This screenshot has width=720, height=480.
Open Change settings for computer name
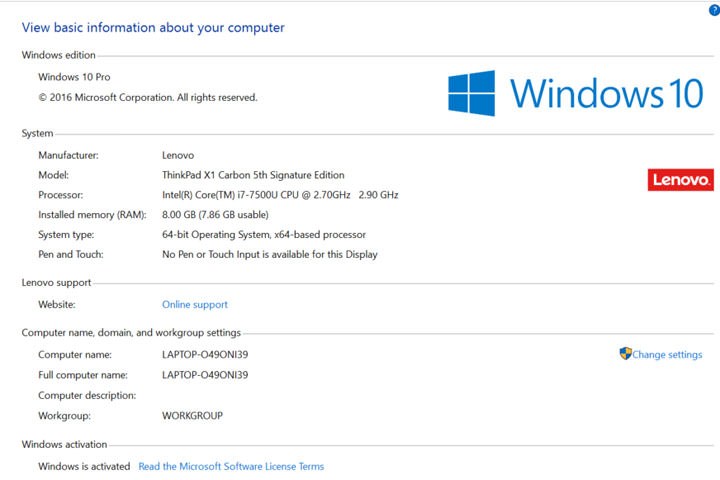667,355
